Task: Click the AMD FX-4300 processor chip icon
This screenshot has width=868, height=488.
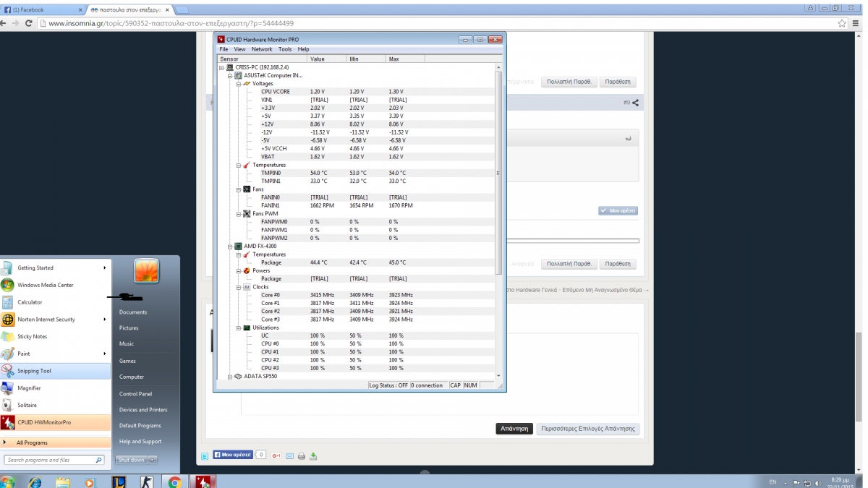Action: pos(239,246)
